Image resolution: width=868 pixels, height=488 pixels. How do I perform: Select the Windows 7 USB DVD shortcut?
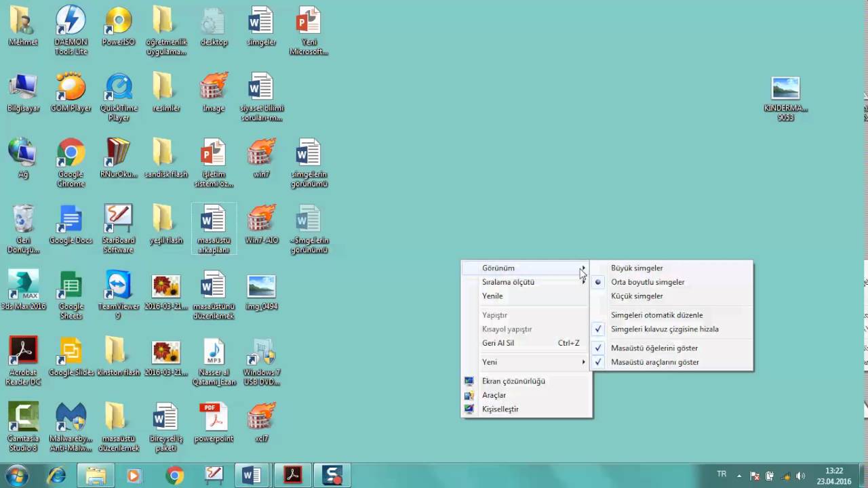261,361
